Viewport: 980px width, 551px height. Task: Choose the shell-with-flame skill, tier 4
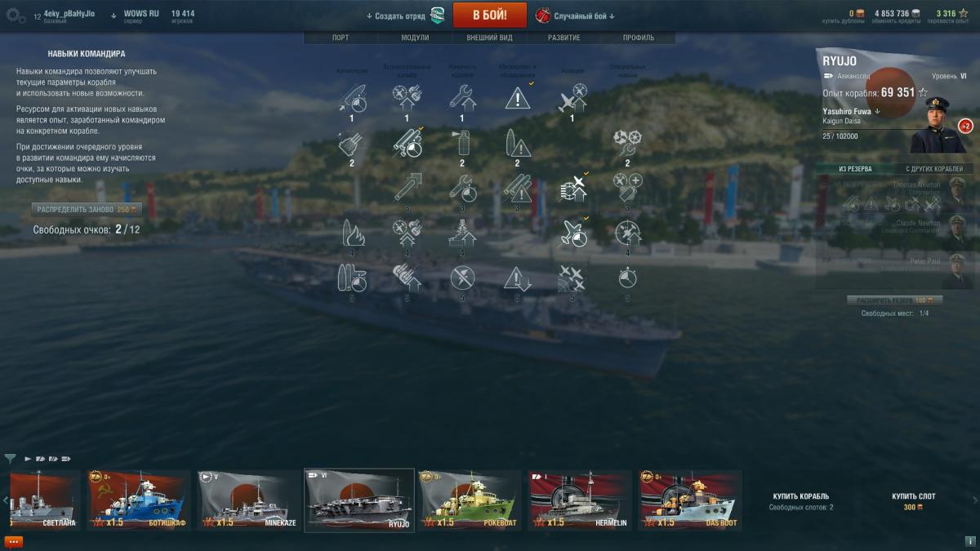352,233
